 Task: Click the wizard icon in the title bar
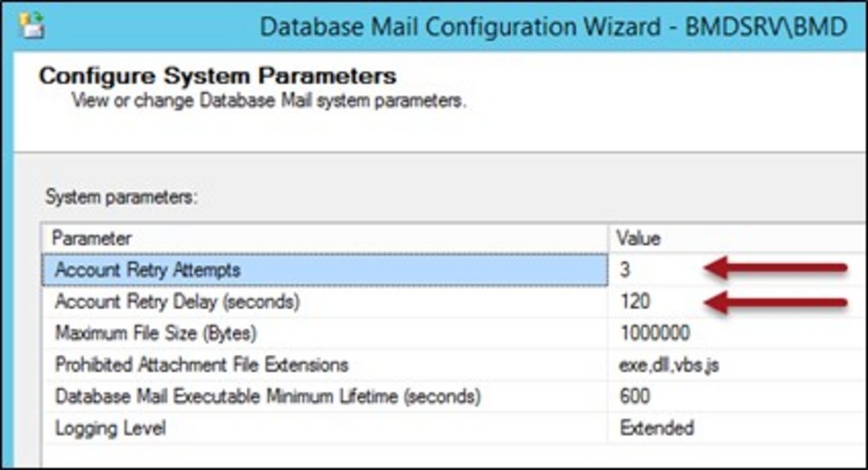tap(32, 25)
